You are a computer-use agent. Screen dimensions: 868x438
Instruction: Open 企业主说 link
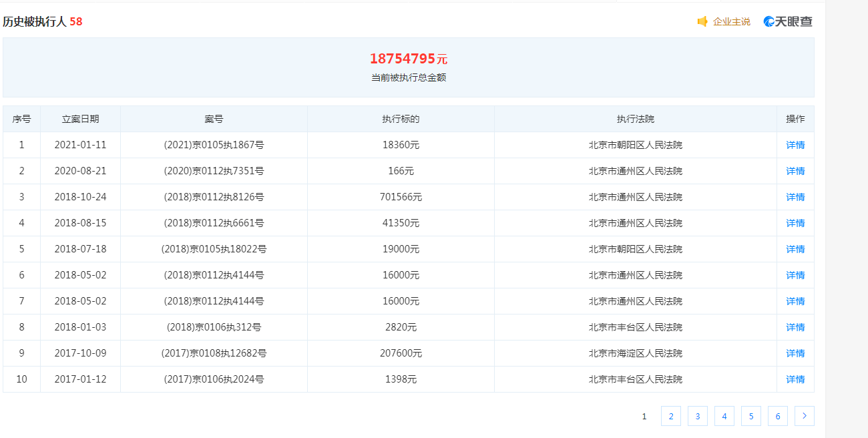pos(731,21)
